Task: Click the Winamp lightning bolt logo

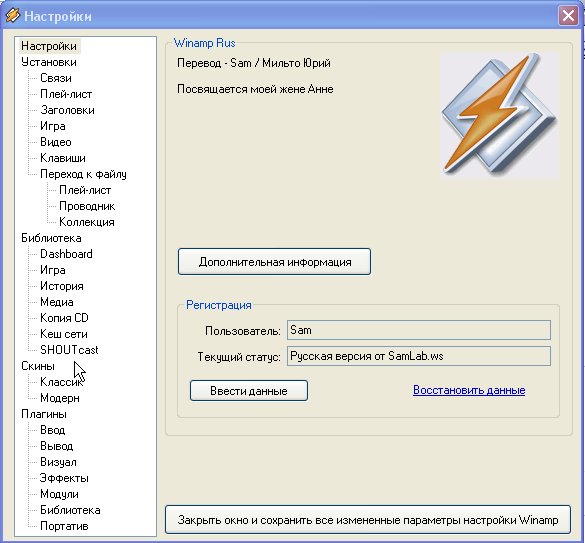Action: click(x=500, y=115)
